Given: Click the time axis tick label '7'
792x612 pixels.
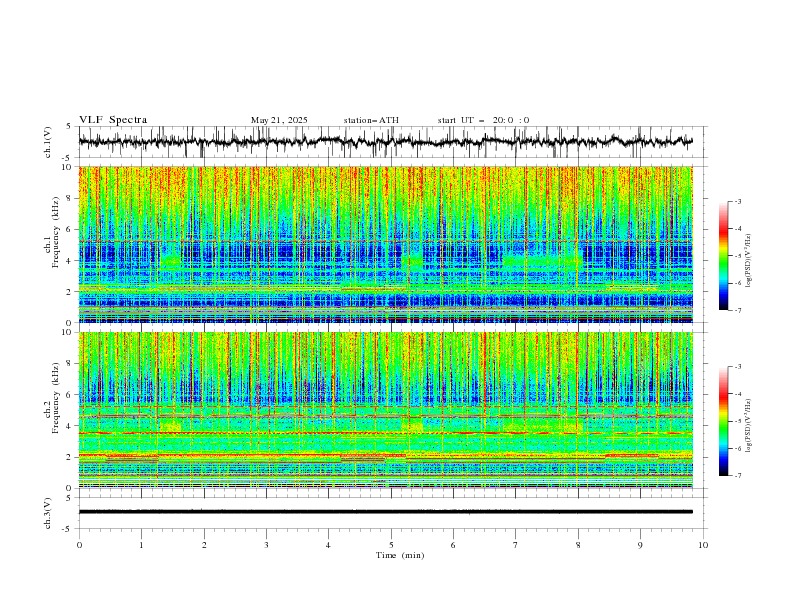Looking at the screenshot, I should tap(516, 545).
